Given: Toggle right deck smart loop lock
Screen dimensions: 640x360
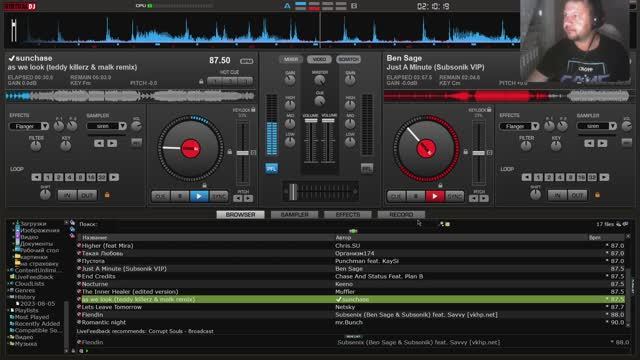Looking at the screenshot, I should (x=597, y=195).
